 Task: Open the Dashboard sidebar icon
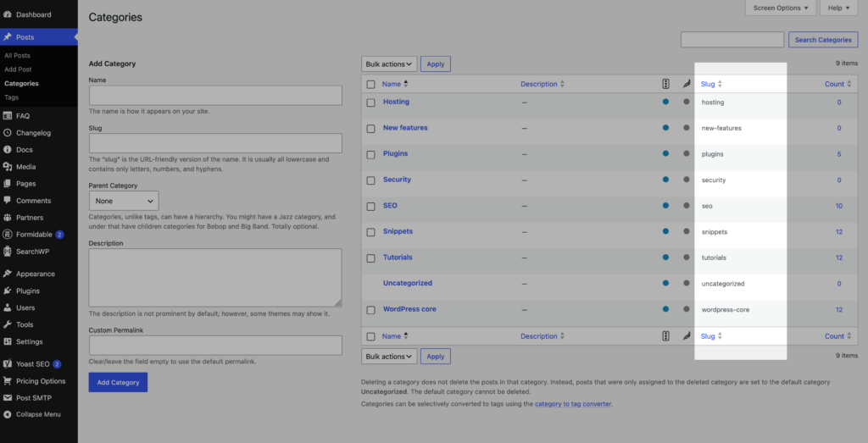[x=8, y=14]
